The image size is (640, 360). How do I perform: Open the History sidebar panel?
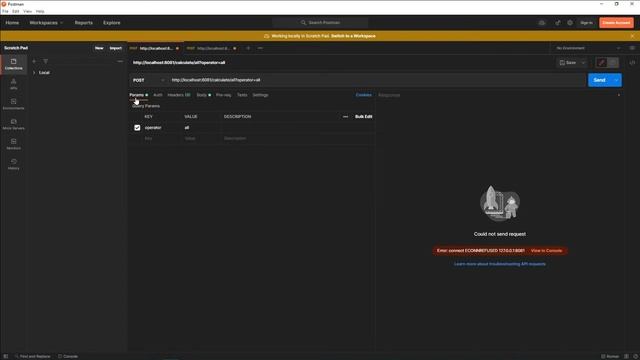[x=13, y=164]
